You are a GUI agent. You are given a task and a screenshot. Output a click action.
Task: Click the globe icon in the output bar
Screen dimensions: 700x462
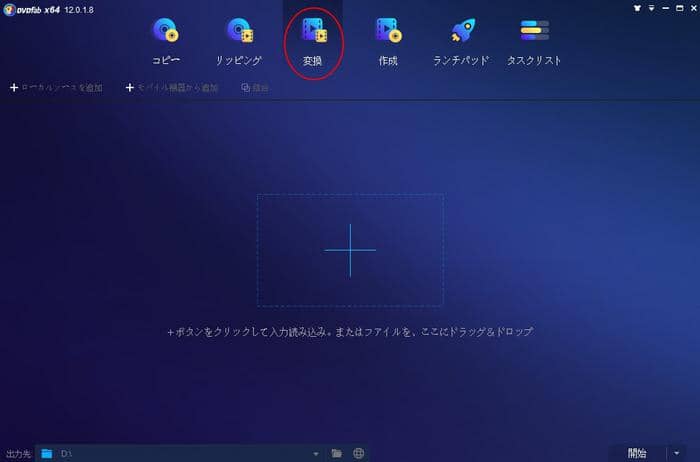(x=358, y=454)
